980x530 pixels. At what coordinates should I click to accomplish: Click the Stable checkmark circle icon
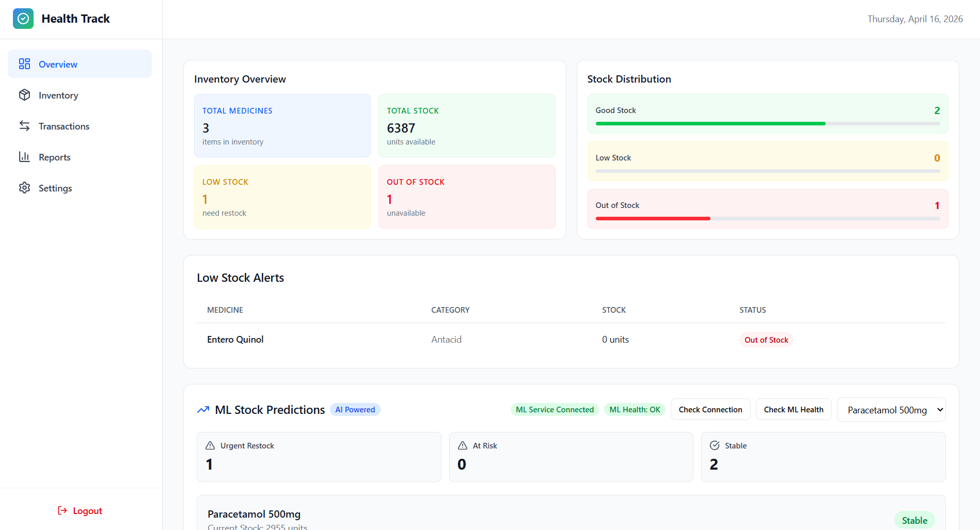[715, 445]
